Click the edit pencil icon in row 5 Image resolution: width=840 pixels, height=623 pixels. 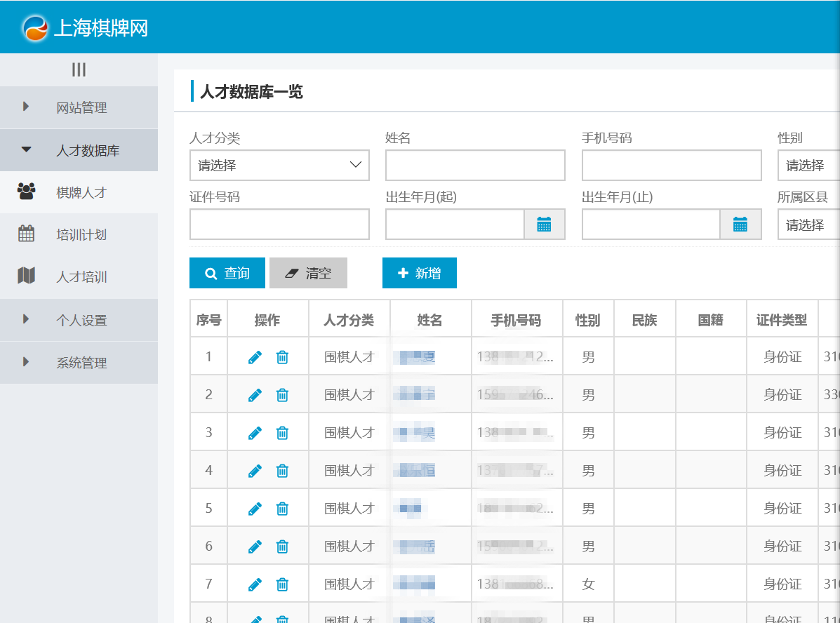tap(255, 509)
